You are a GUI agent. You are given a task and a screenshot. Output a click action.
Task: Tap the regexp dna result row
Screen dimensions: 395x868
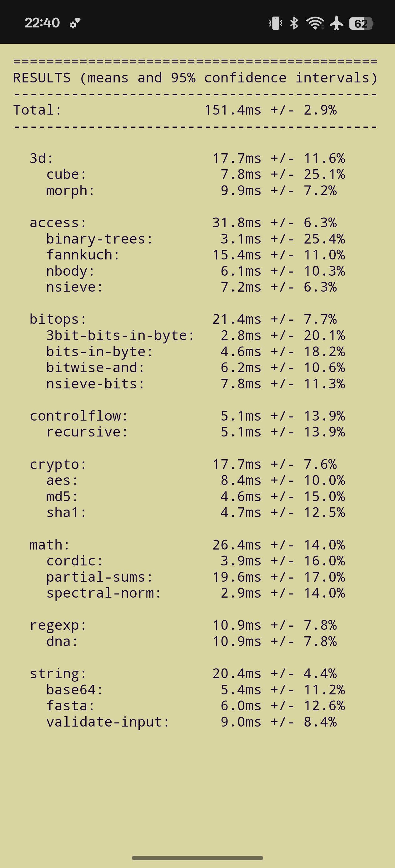192,641
